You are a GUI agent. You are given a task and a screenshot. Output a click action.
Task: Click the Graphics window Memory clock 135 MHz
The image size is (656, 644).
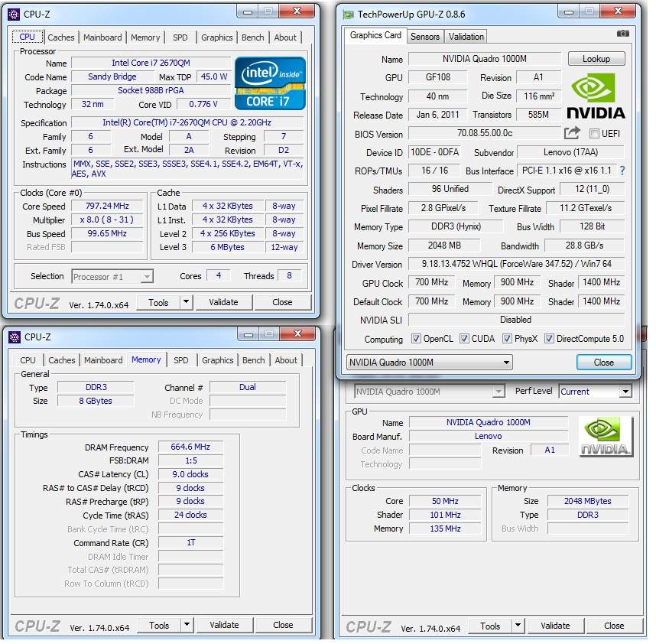coord(445,529)
